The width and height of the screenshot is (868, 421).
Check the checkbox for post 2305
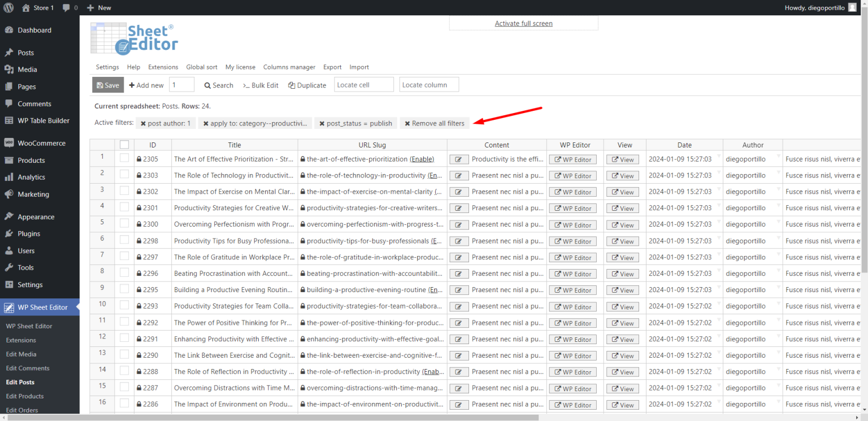(124, 159)
